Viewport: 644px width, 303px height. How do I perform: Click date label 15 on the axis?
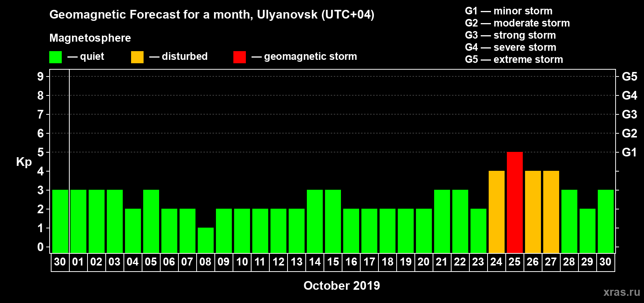tap(333, 262)
